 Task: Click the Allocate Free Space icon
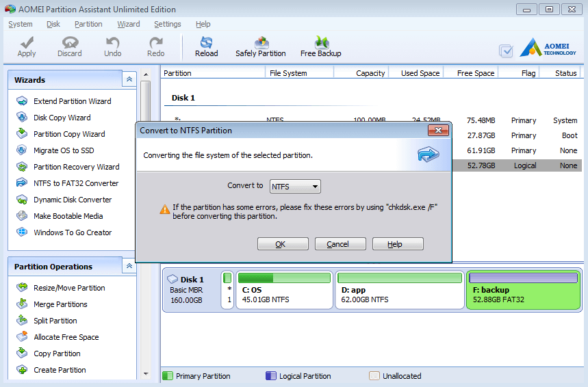(22, 337)
